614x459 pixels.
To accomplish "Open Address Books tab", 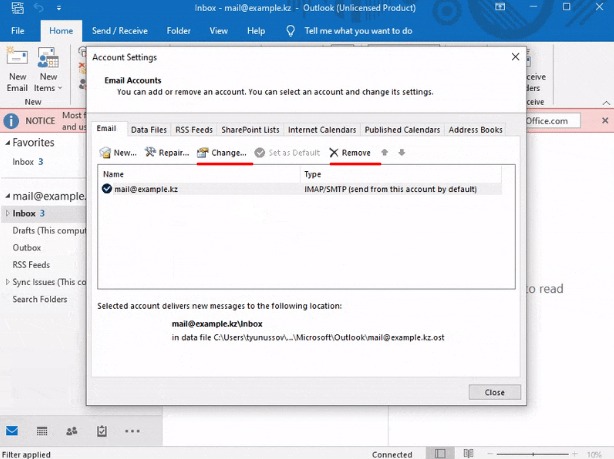I will click(x=475, y=130).
